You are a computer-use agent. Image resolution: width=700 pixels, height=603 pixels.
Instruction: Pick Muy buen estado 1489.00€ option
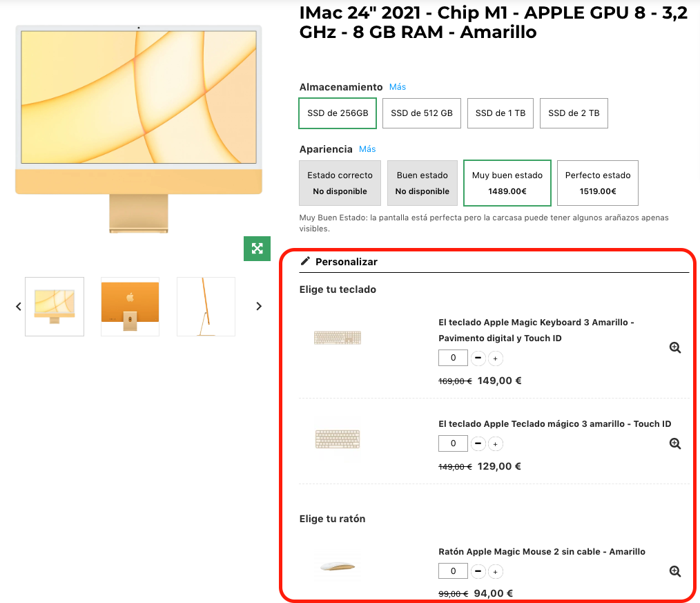coord(507,183)
